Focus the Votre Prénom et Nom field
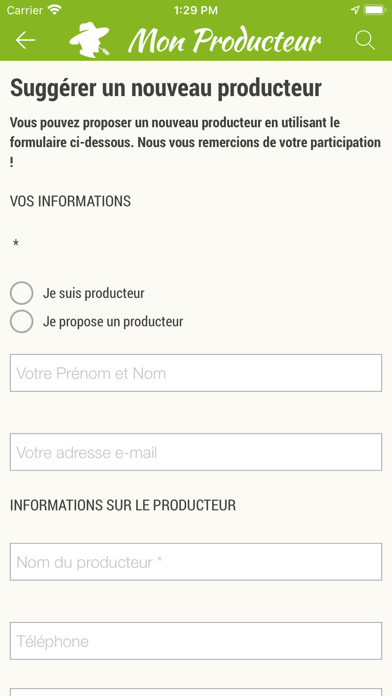Image resolution: width=392 pixels, height=696 pixels. point(196,373)
